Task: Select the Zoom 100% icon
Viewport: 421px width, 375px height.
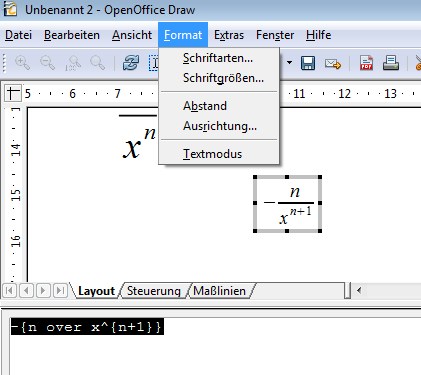Action: [x=73, y=63]
